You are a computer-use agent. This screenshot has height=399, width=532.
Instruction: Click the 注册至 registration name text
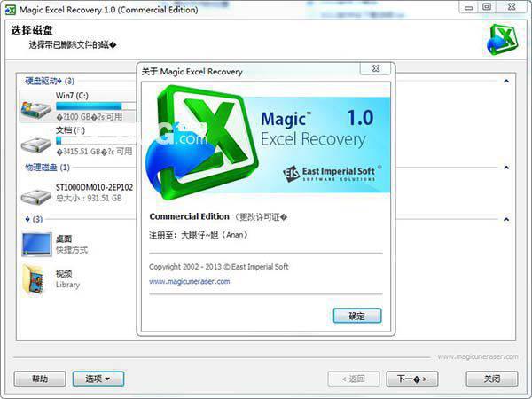pyautogui.click(x=198, y=235)
